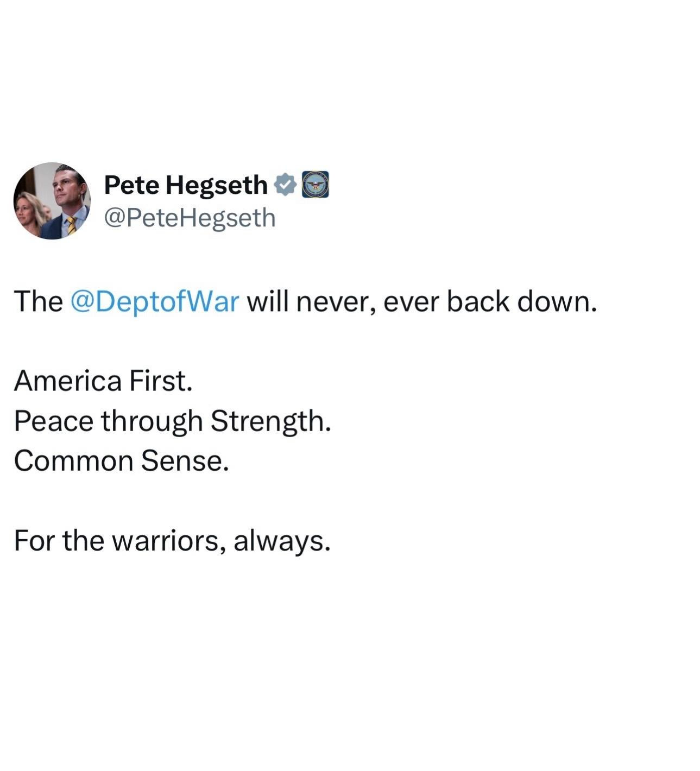
Task: Click the @PeteHegseth handle
Action: point(190,218)
